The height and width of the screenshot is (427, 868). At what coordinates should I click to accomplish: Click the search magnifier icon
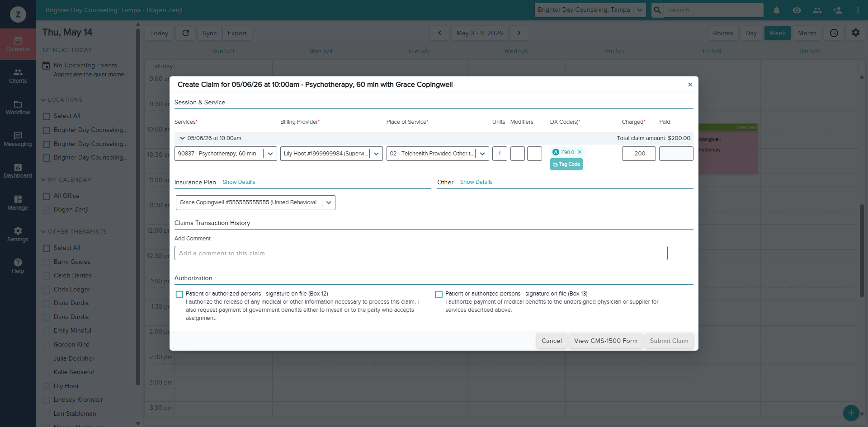[x=657, y=10]
